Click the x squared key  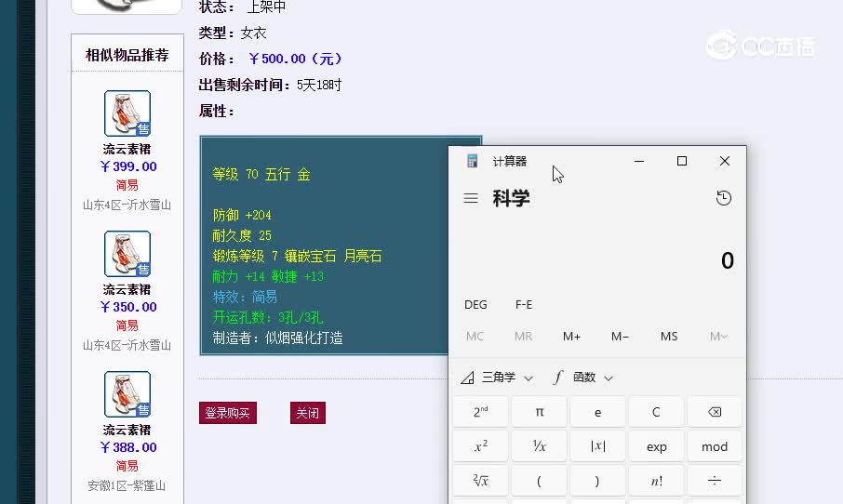click(481, 446)
